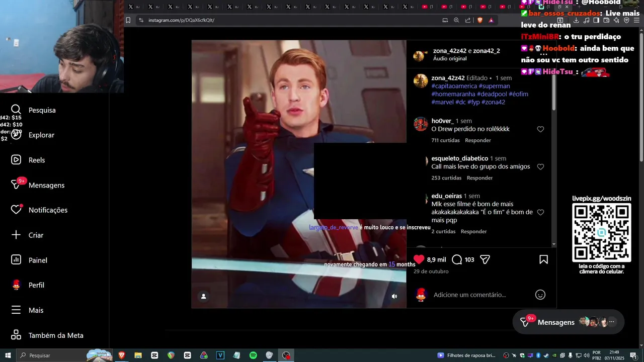Open browser hamburger menu
This screenshot has width=644, height=362.
pos(637,20)
